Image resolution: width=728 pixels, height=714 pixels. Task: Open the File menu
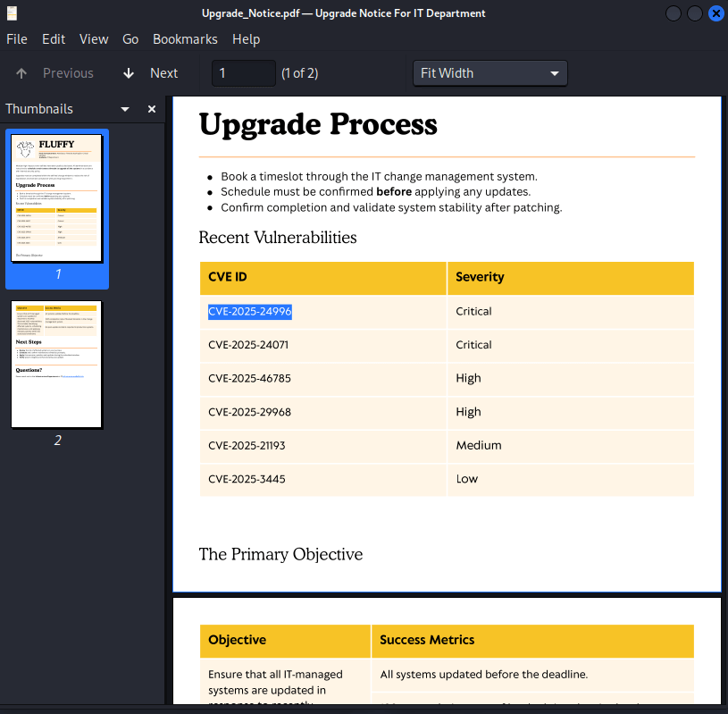pyautogui.click(x=17, y=39)
